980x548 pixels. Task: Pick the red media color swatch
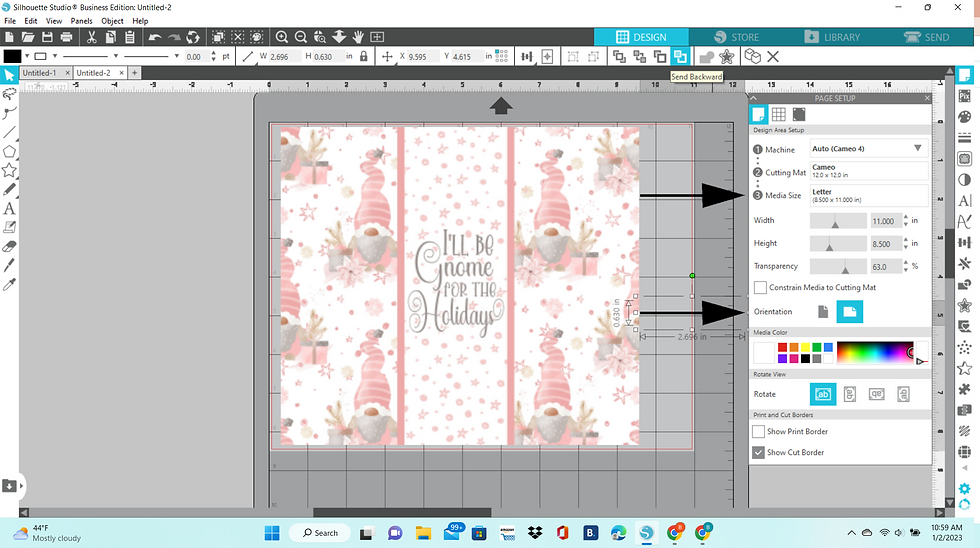tap(782, 347)
